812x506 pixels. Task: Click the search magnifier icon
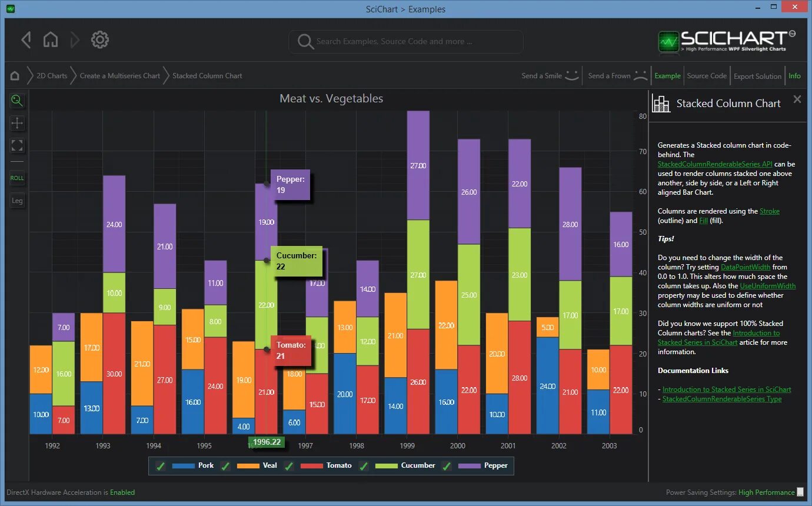pos(305,42)
